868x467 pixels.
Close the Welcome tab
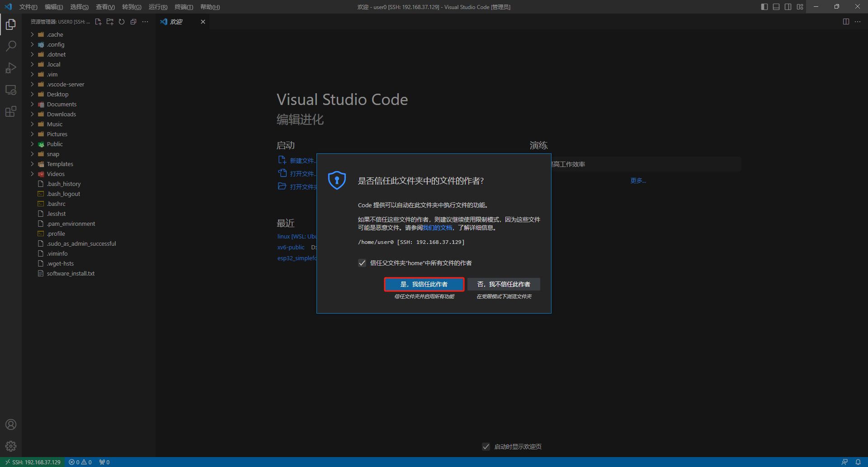pyautogui.click(x=203, y=22)
